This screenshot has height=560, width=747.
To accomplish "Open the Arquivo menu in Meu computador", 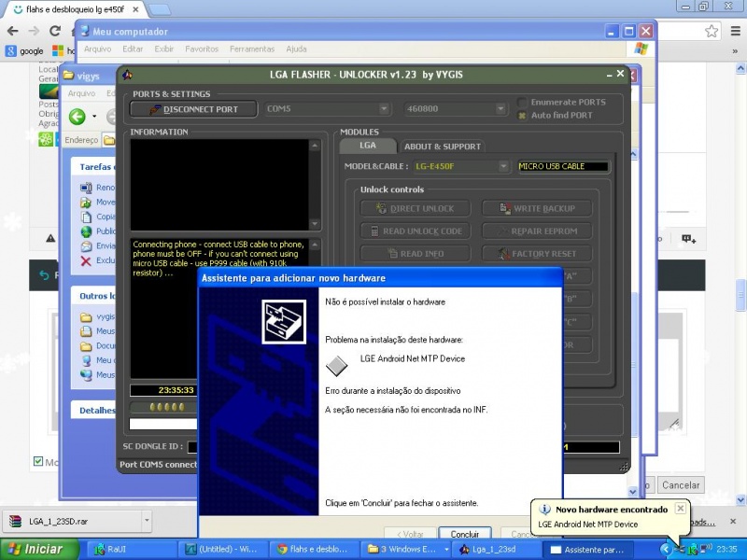I will 98,49.
